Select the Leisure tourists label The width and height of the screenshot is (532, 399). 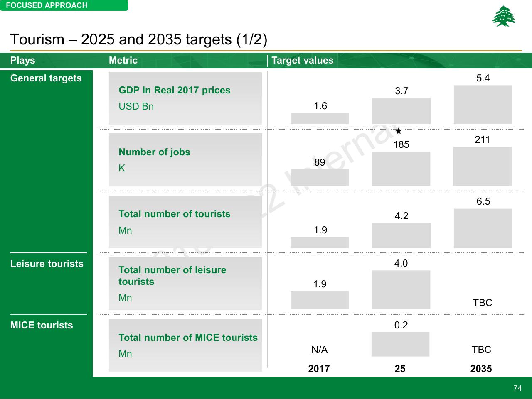(x=47, y=264)
